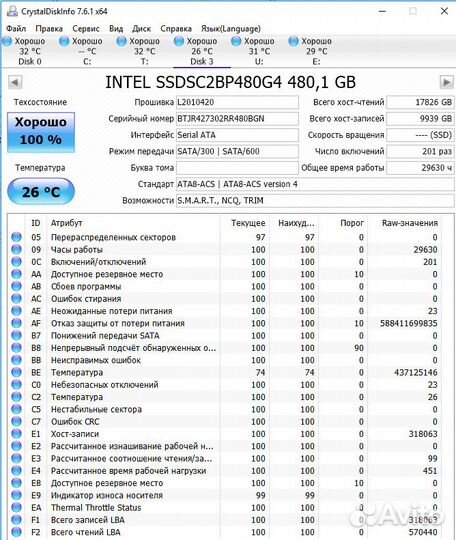Open the Вид menu
Screen dimensions: 456x540
[x=116, y=29]
